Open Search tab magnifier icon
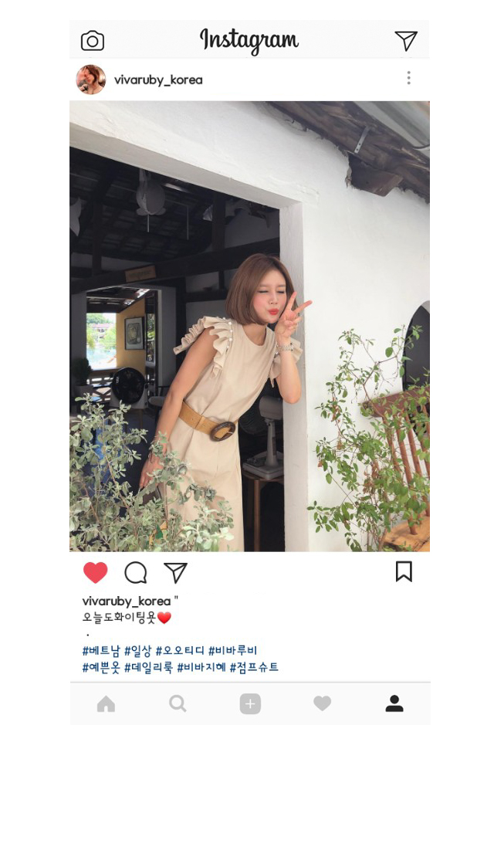The image size is (504, 857). pyautogui.click(x=178, y=704)
